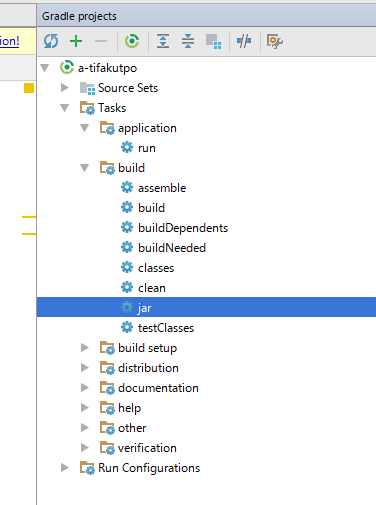Collapse the application task group
Viewport: 376px width, 505px height.
click(x=85, y=128)
